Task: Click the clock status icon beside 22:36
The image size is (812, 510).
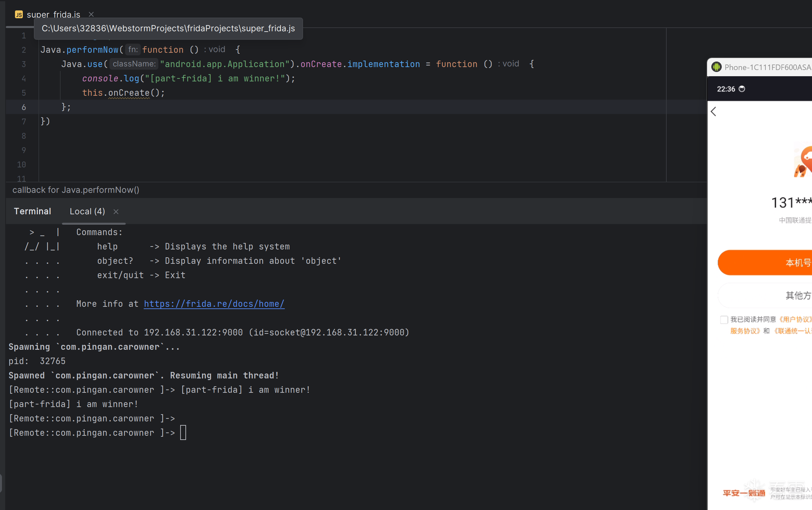Action: 742,89
